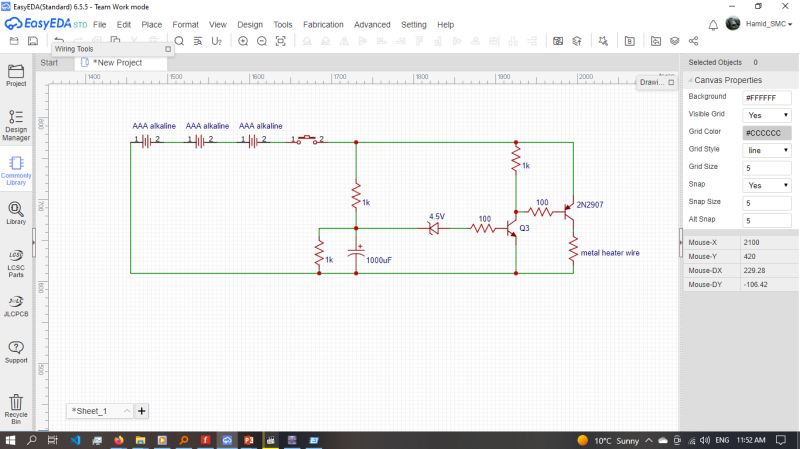Click the convert schematic to PCB icon
Image resolution: width=800 pixels, height=449 pixels.
coord(558,41)
